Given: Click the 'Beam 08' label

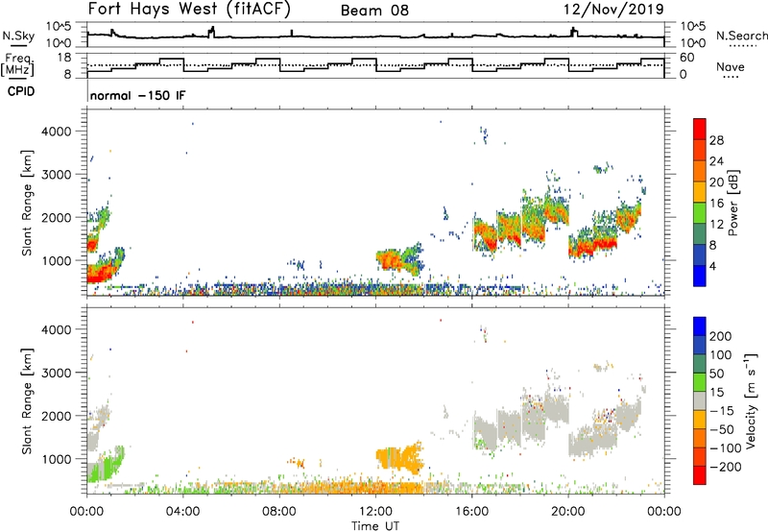Looking at the screenshot, I should (x=374, y=11).
